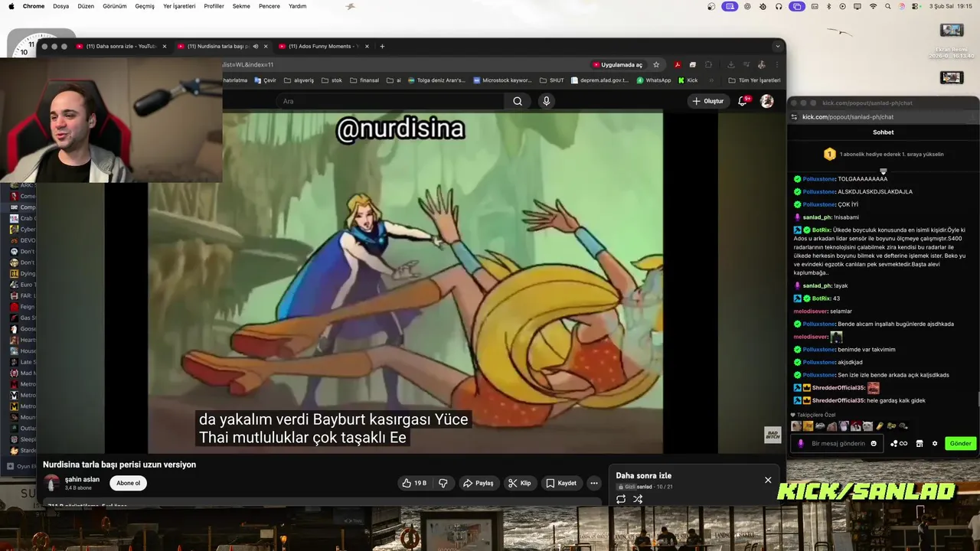Open Kick chat settings gear
The width and height of the screenshot is (980, 551).
click(935, 443)
